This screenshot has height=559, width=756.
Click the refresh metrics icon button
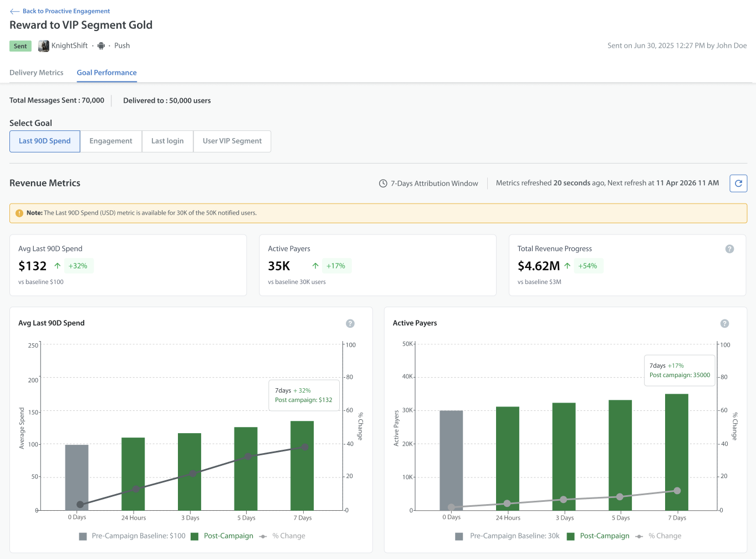pos(738,183)
